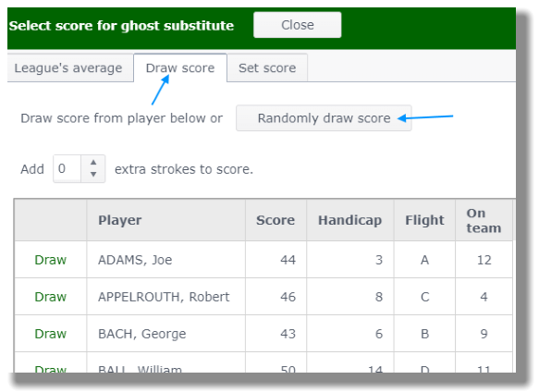Click the Randomly draw score button

[x=324, y=118]
